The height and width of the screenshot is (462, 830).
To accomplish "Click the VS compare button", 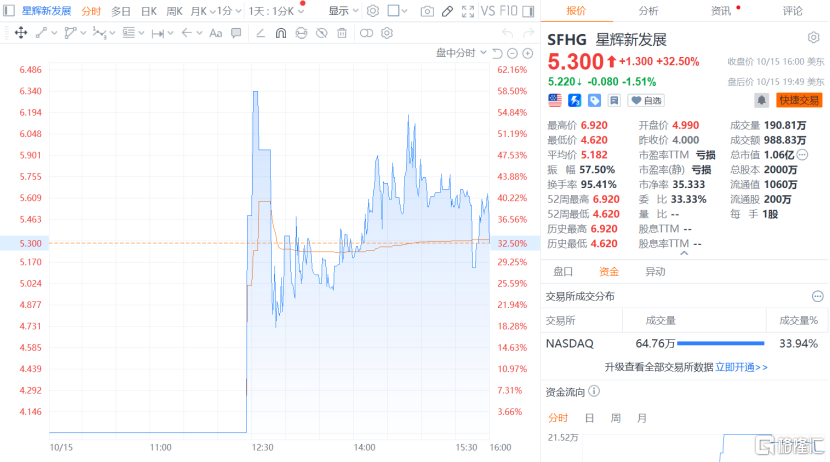I will click(487, 11).
